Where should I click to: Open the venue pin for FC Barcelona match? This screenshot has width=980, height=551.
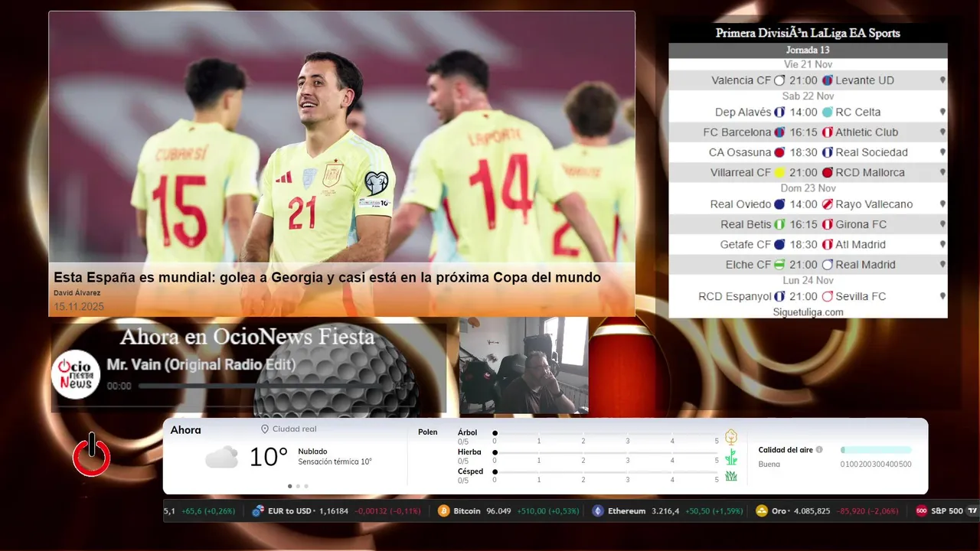coord(942,132)
